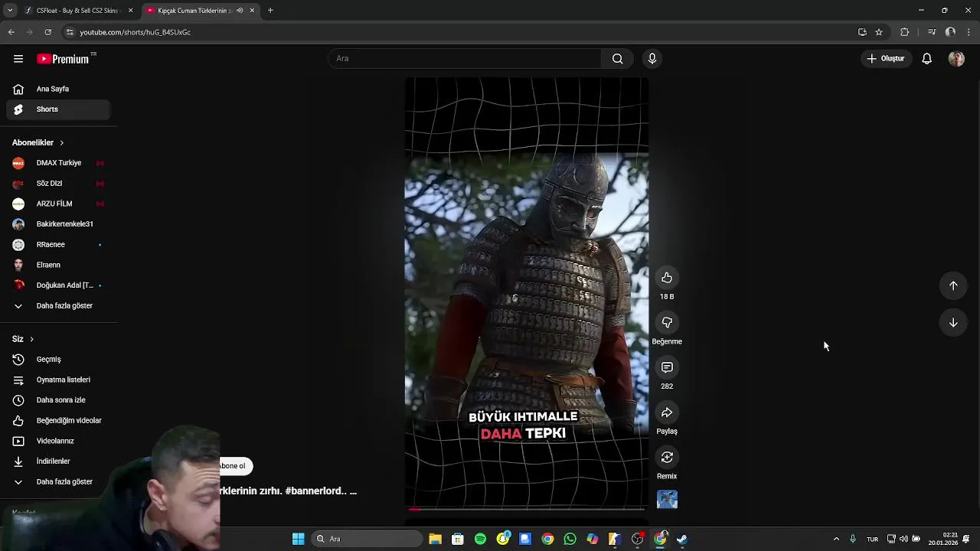
Task: Reload the page
Action: tap(47, 32)
